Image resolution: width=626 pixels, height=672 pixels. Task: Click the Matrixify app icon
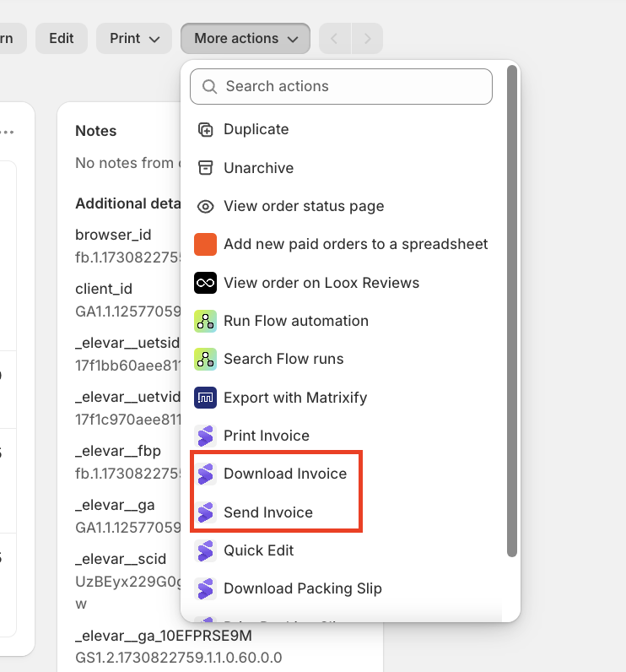[x=205, y=398]
